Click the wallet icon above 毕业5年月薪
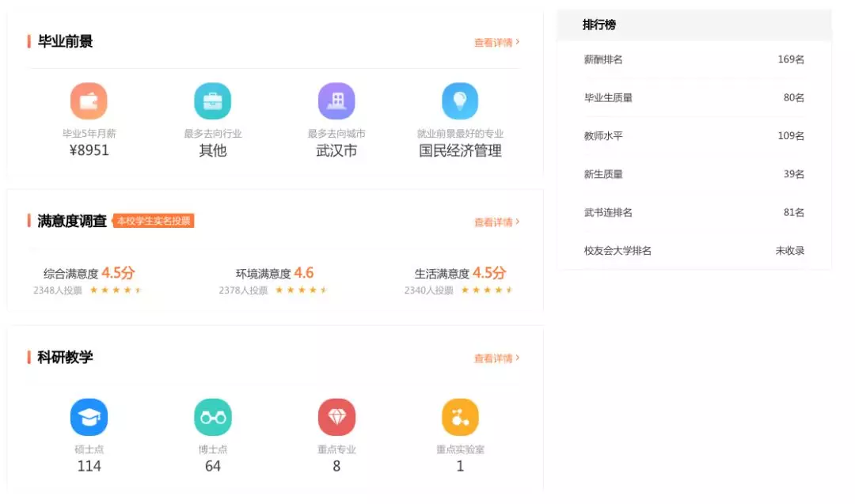Viewport: 855px width, 504px height. (x=89, y=100)
